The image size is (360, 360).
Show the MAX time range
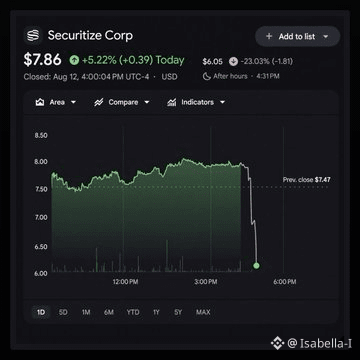pos(203,312)
